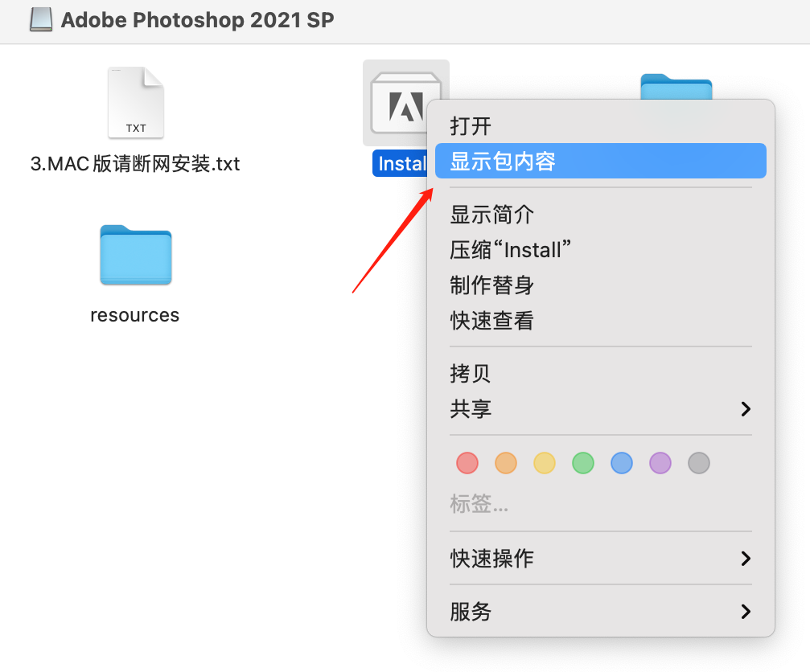
Task: Select the partially hidden blue folder at top right
Action: (x=676, y=87)
